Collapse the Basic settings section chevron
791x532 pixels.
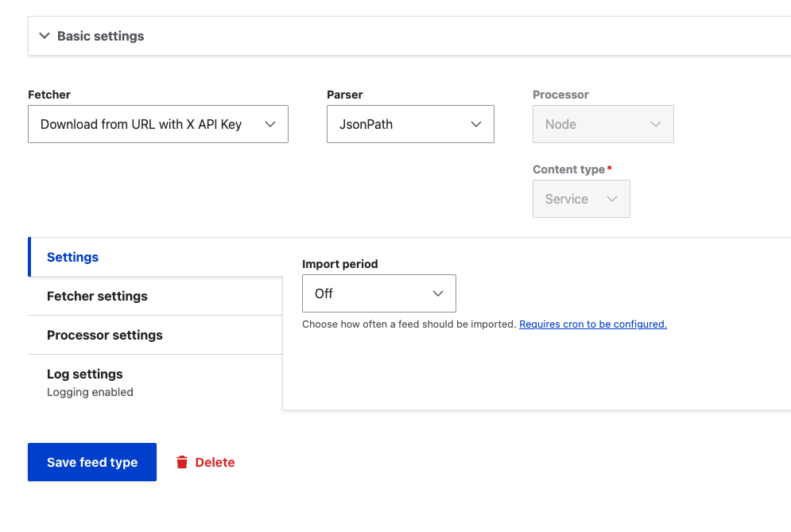tap(45, 36)
